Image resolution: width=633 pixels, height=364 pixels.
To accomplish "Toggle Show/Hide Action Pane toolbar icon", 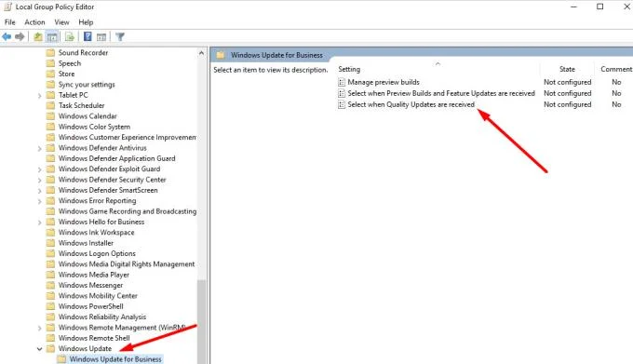I will coord(101,37).
